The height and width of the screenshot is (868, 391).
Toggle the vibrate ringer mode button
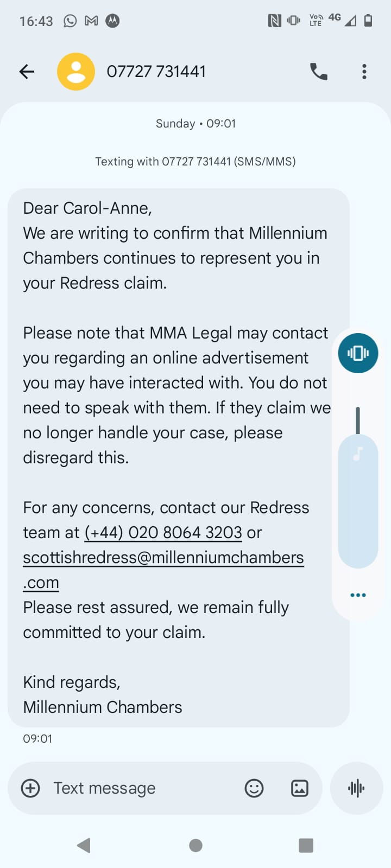[358, 353]
